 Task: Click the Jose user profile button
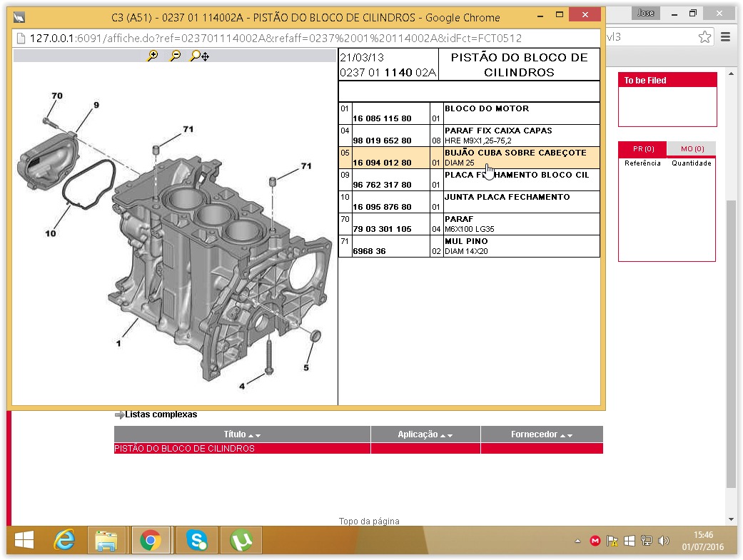[645, 13]
